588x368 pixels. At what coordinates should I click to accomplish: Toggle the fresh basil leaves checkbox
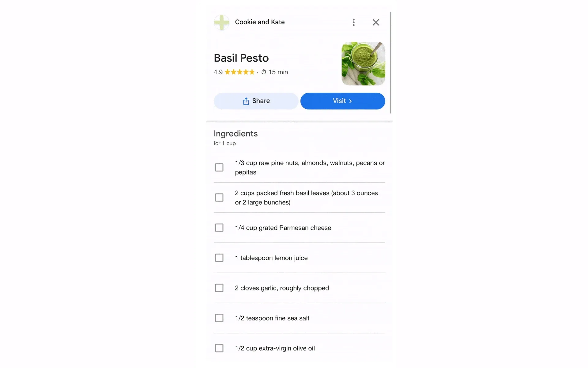pos(219,197)
